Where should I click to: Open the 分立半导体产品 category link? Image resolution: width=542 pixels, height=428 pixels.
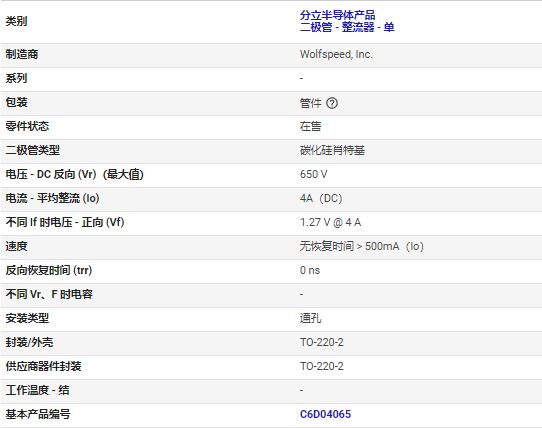click(x=337, y=15)
